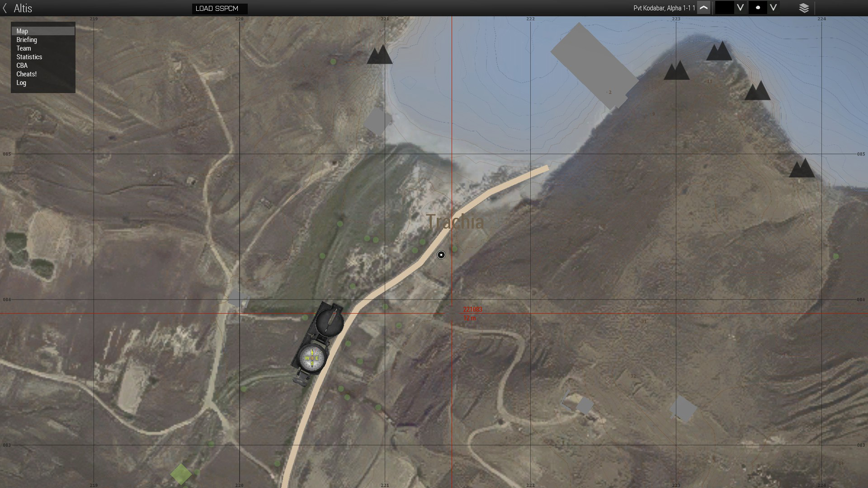The image size is (868, 488).
Task: Click the dot marker shape selector box
Action: [758, 8]
